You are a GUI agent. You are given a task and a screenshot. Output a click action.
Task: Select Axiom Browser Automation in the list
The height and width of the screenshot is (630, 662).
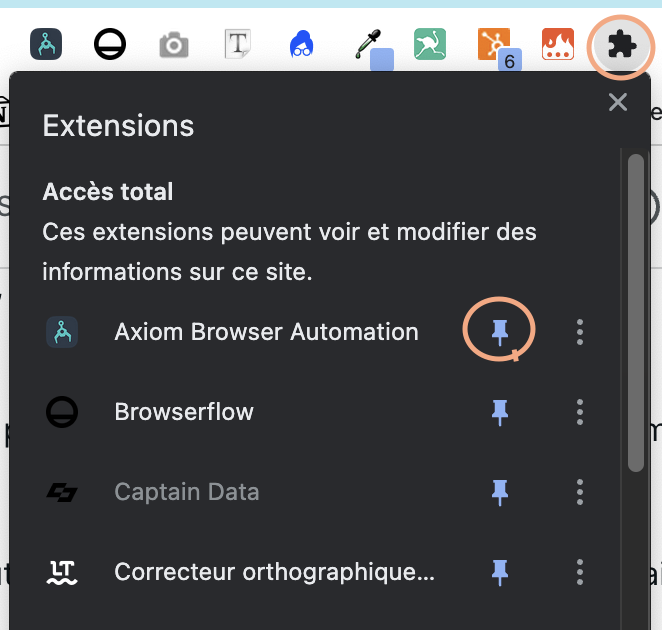266,332
